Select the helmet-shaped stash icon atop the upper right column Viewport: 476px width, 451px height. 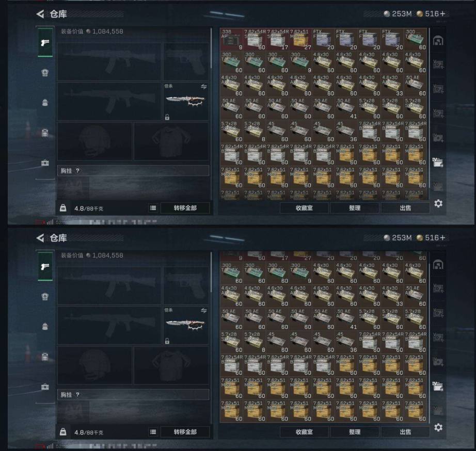pos(438,41)
